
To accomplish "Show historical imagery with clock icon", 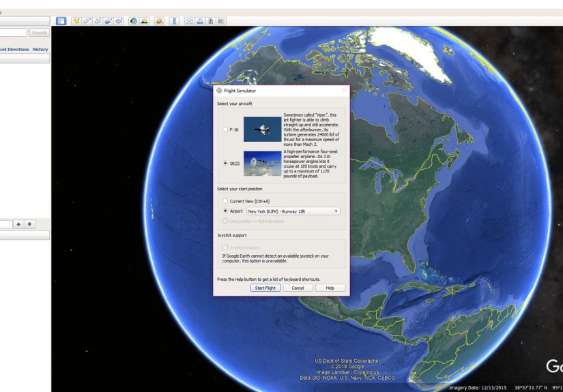I will tap(134, 21).
